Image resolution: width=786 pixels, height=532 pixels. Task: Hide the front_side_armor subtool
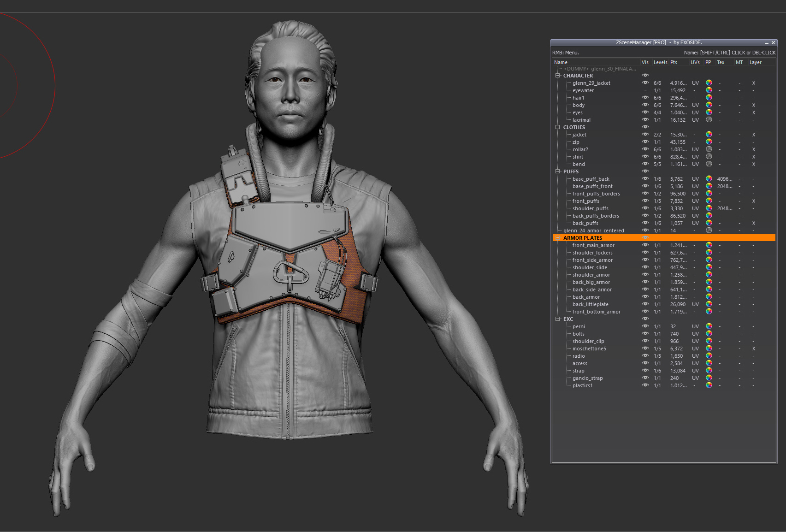coord(645,260)
